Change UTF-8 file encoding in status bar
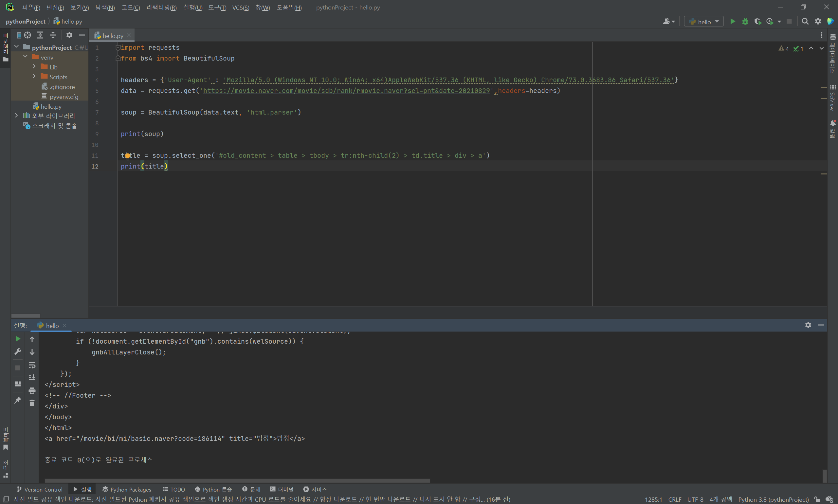This screenshot has width=838, height=504. 695,499
